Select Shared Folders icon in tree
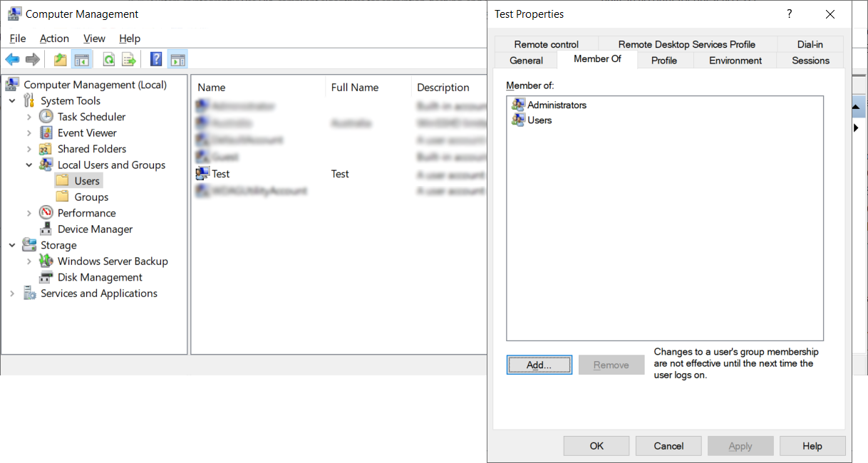The width and height of the screenshot is (868, 463). 46,149
